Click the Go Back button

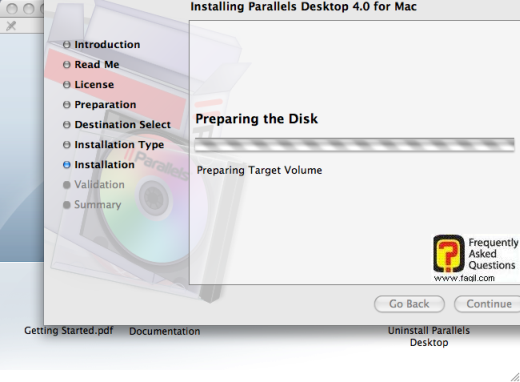(409, 304)
